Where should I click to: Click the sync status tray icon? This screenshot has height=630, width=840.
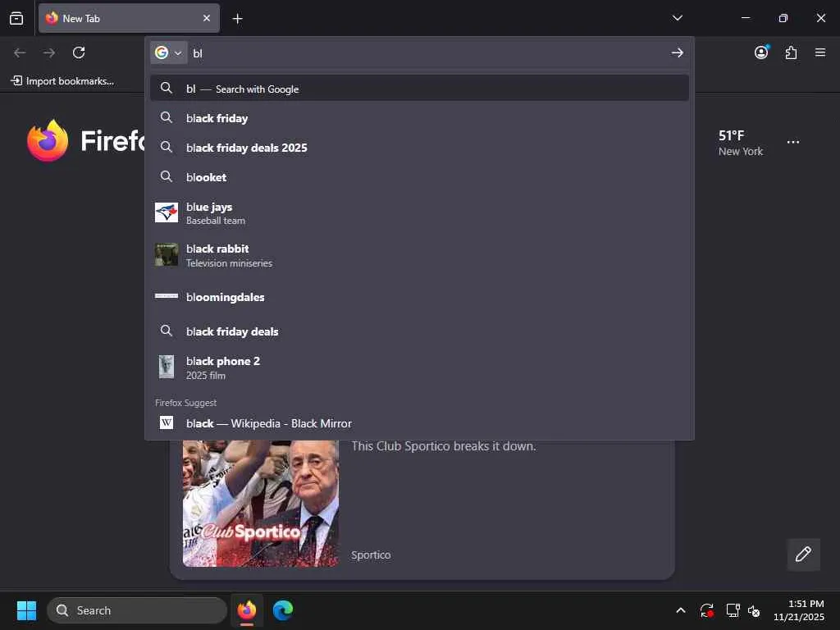point(706,610)
